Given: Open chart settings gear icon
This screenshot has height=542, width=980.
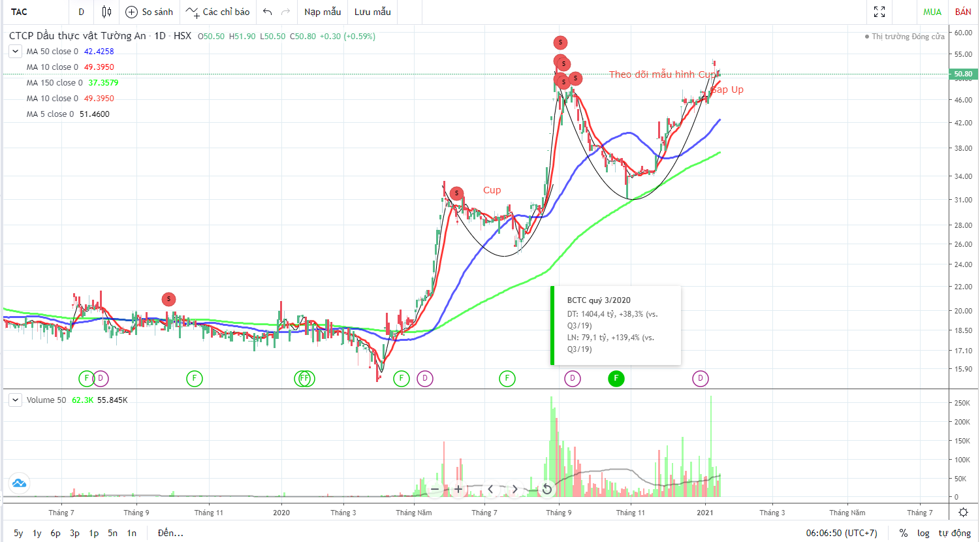Looking at the screenshot, I should (963, 513).
